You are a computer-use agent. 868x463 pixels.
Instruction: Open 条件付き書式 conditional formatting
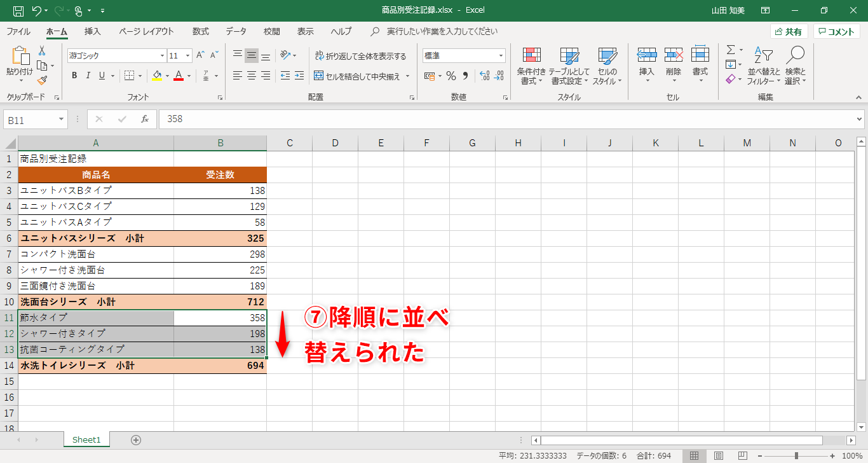point(531,66)
